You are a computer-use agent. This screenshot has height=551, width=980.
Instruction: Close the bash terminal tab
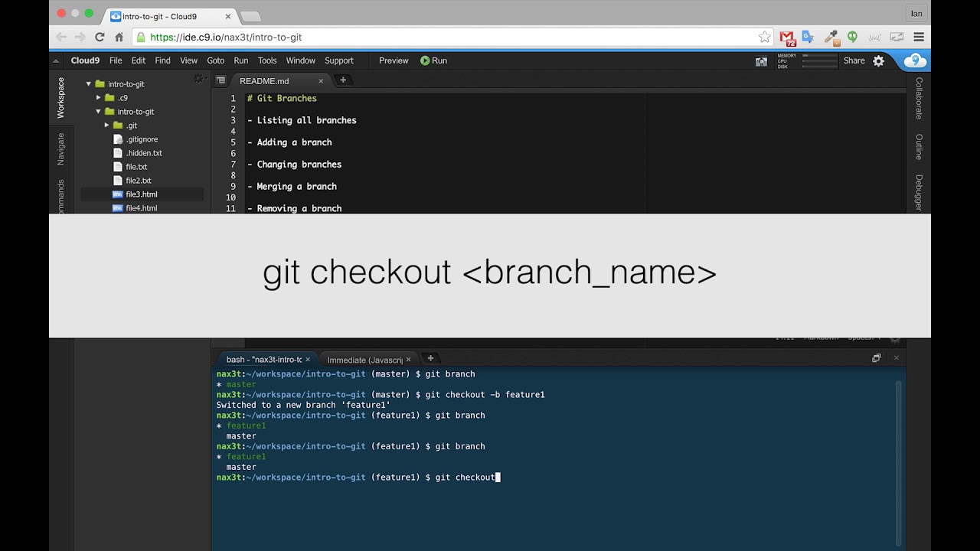pos(308,359)
